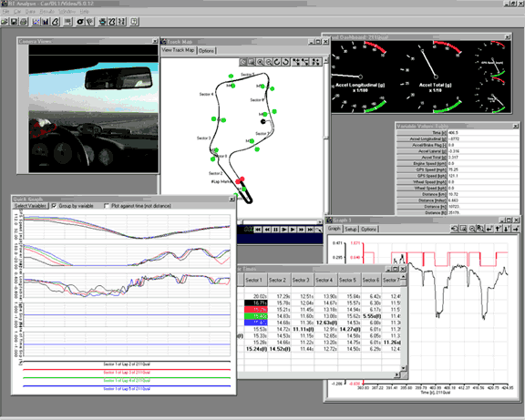Toggle Group by variable checkbox
Viewport: 525px width, 420px height.
click(x=54, y=206)
